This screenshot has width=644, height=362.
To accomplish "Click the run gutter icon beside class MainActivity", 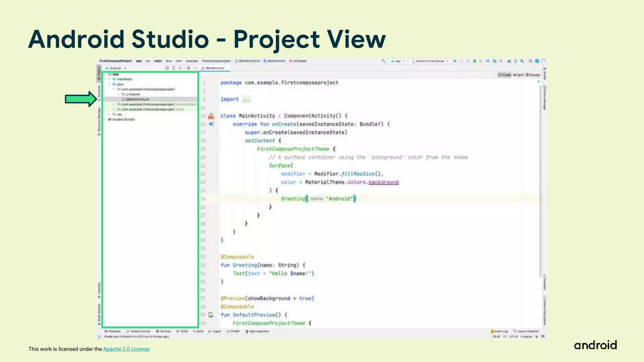I will tap(211, 116).
